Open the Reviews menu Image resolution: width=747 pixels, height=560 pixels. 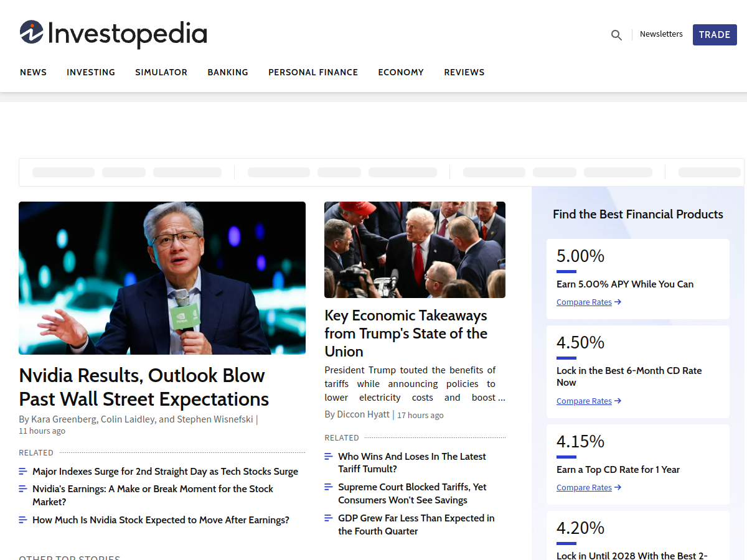(x=464, y=72)
